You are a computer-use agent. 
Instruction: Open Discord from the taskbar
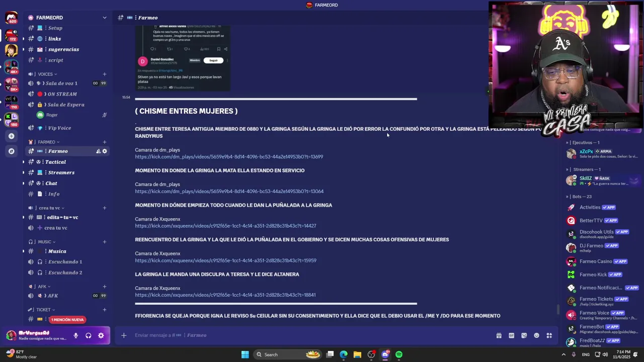click(x=385, y=354)
